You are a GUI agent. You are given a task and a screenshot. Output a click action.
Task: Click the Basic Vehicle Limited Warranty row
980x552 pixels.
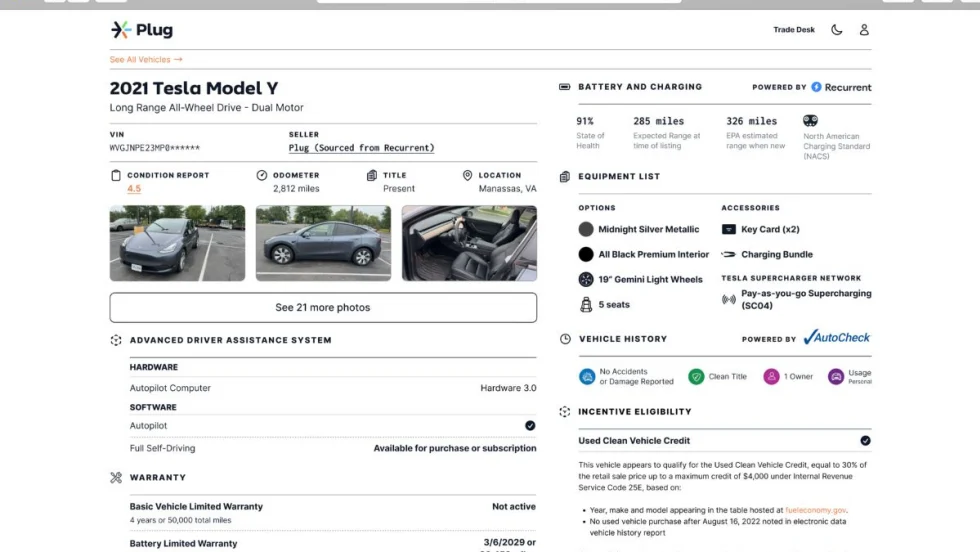tap(332, 513)
